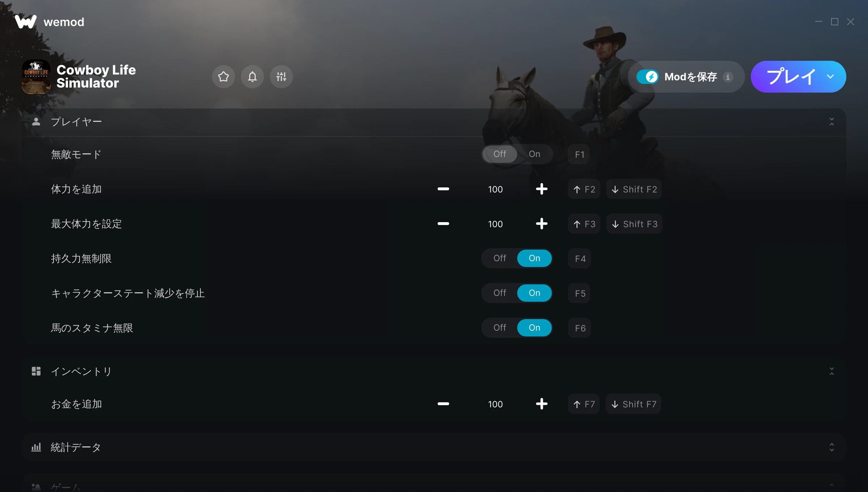Click plus icon for 体力を追加
Screen dimensions: 868x492
541,189
